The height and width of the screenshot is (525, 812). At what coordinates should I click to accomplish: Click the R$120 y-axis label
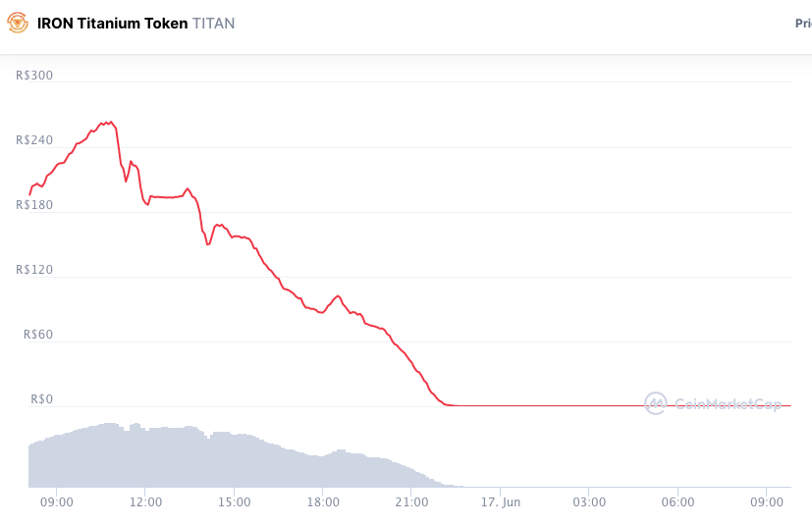coord(34,270)
